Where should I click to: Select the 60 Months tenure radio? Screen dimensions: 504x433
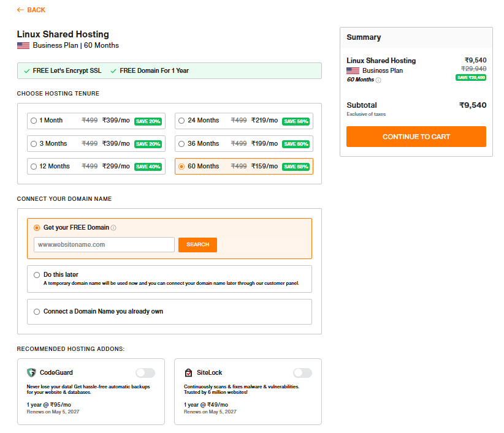pyautogui.click(x=181, y=167)
